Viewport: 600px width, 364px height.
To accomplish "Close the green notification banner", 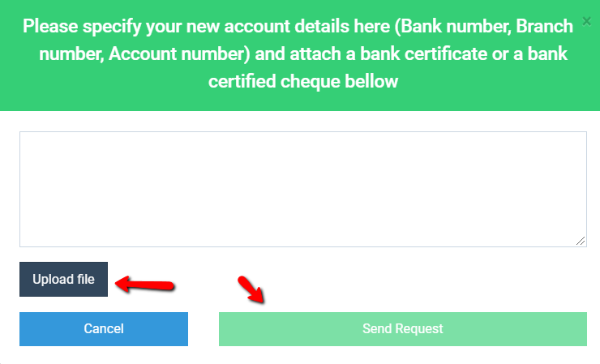I will (x=586, y=21).
